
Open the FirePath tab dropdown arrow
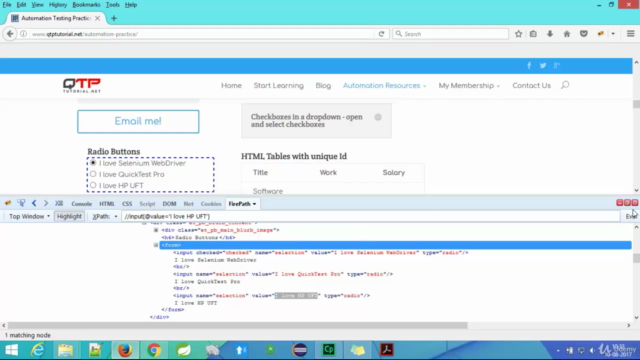click(x=254, y=204)
